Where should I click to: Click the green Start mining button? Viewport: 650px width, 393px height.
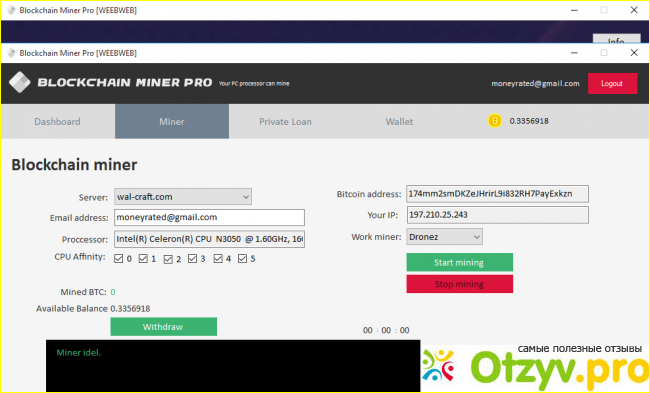click(460, 262)
